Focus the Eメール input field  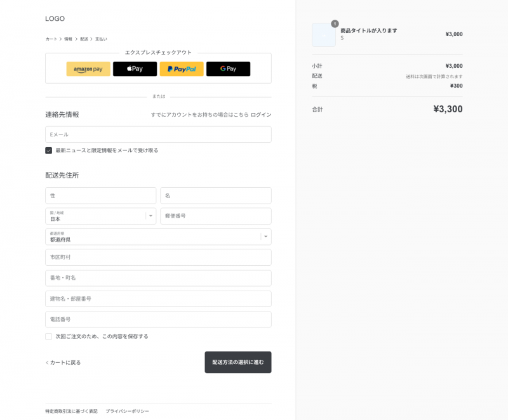click(158, 135)
